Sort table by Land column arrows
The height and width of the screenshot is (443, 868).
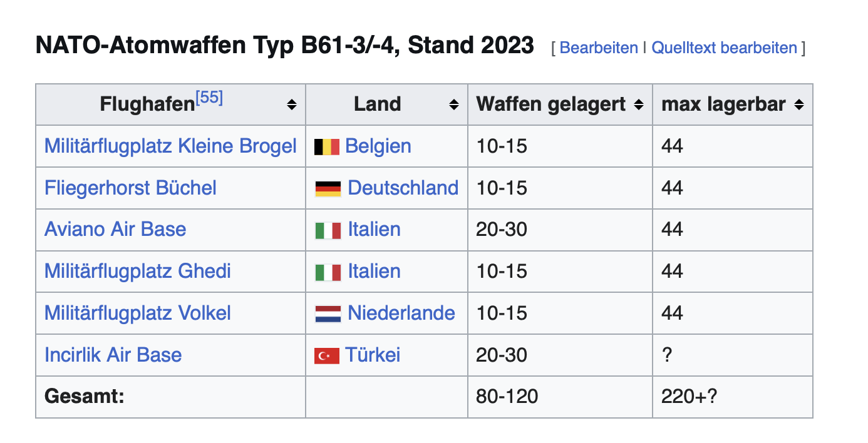[454, 105]
